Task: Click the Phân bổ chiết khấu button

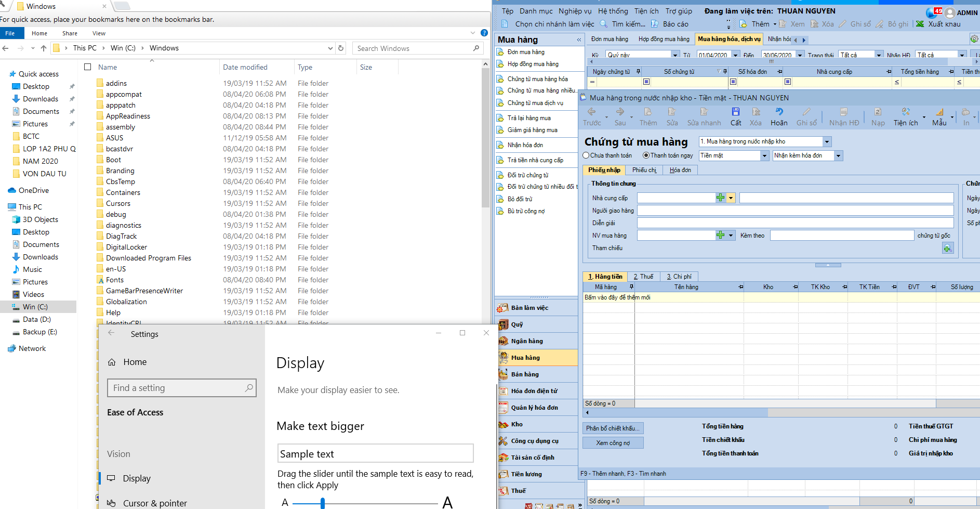Action: coord(613,428)
